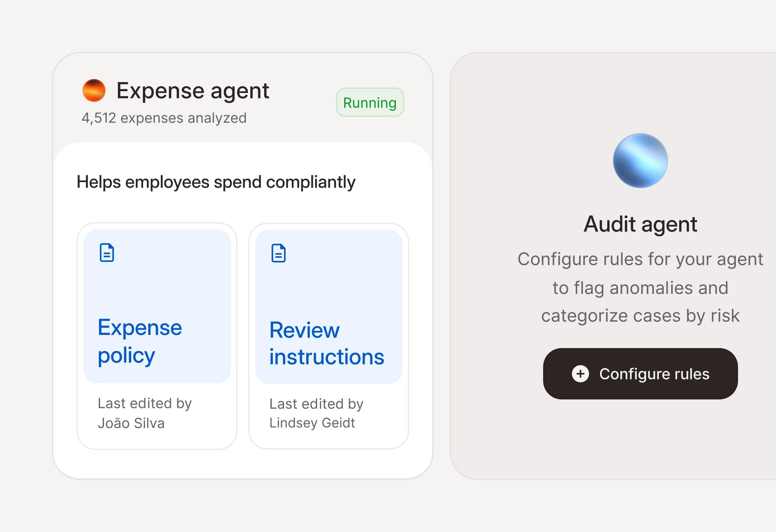Click Last edited by Lindsey Geidt caption
This screenshot has width=776, height=532.
(x=316, y=413)
